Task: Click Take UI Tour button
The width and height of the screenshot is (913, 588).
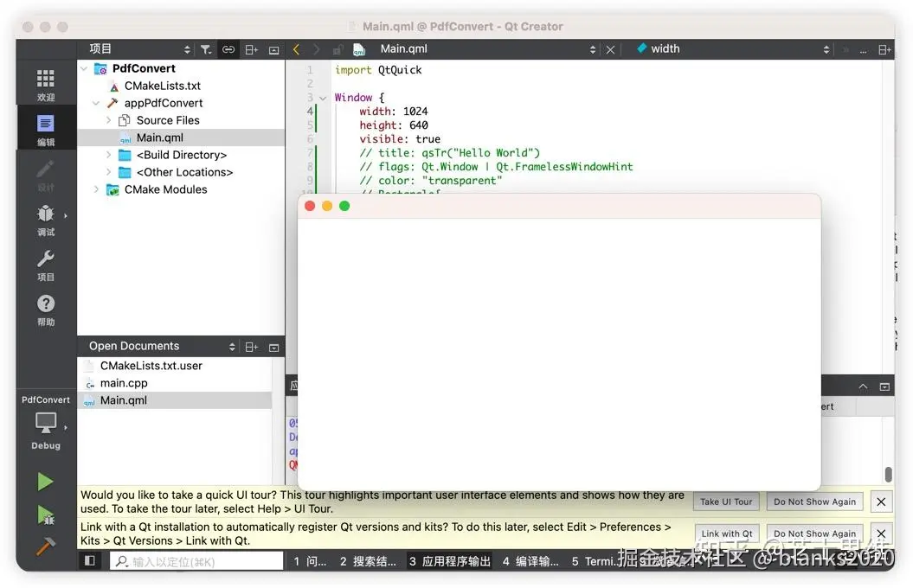Action: 726,502
